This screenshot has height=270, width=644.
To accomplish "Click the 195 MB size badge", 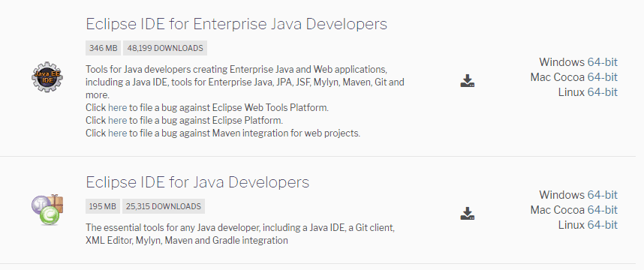I will 103,206.
